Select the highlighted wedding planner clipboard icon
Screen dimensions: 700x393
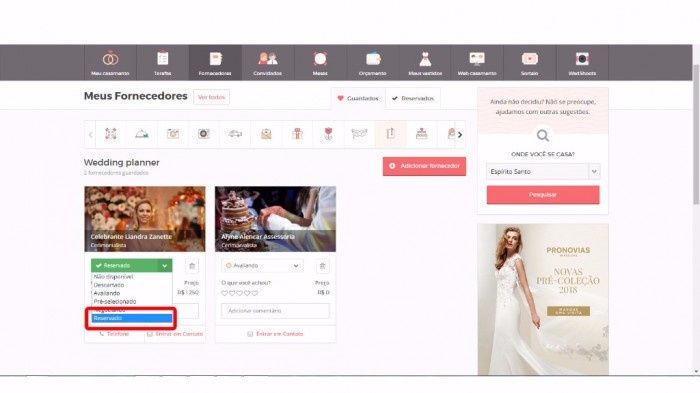[x=391, y=134]
